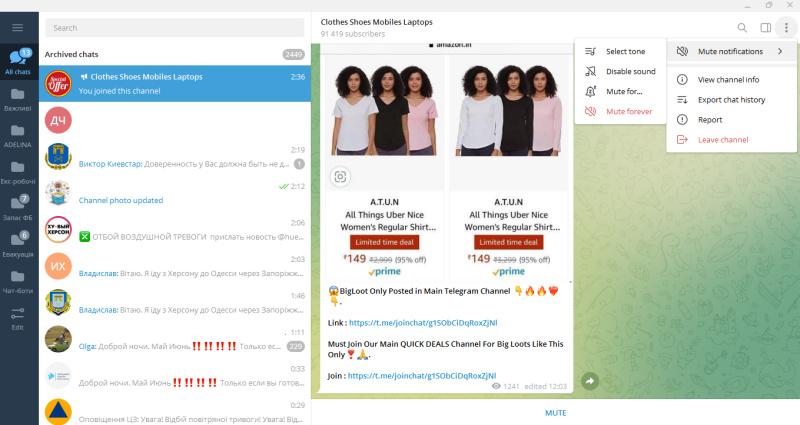The width and height of the screenshot is (800, 425).
Task: Click Disable sound crossed-note icon
Action: pyautogui.click(x=590, y=71)
